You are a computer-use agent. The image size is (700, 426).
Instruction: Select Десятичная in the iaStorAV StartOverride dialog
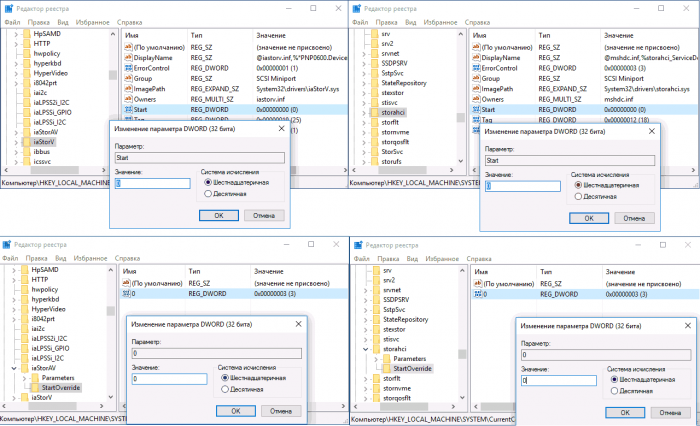click(x=222, y=388)
